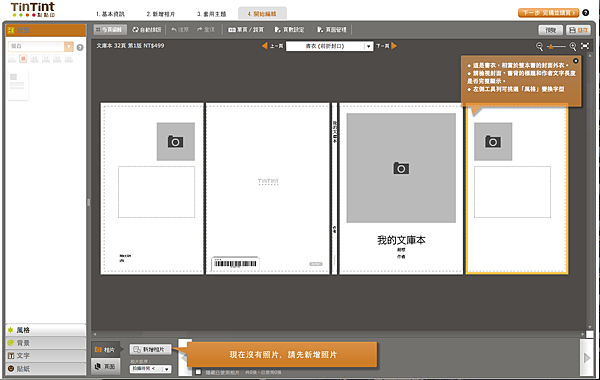Go to next page with right orange arrow
Viewport: 600px width, 380px height.
click(394, 46)
